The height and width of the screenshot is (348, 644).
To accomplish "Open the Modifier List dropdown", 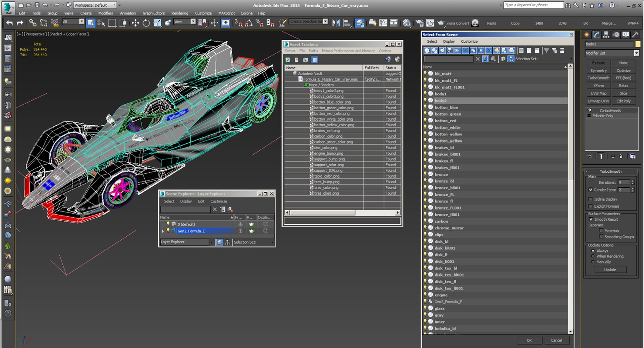I will click(636, 53).
